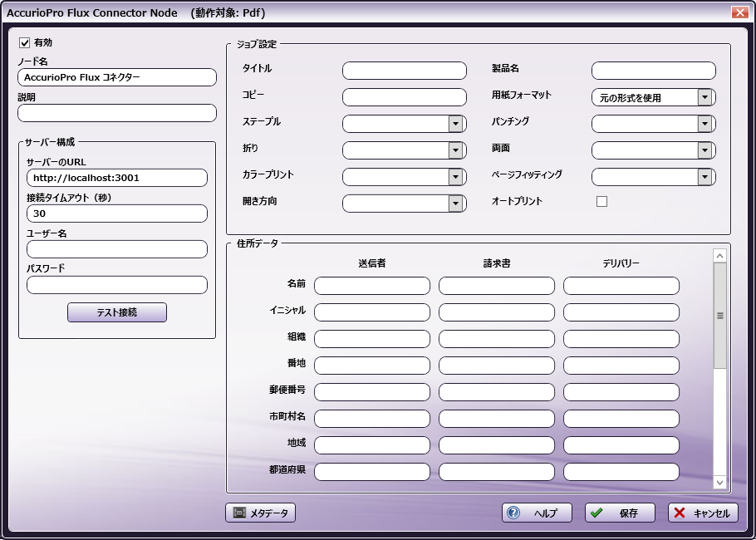
Task: Click the 送信者 郵便番号 field
Action: 372,392
